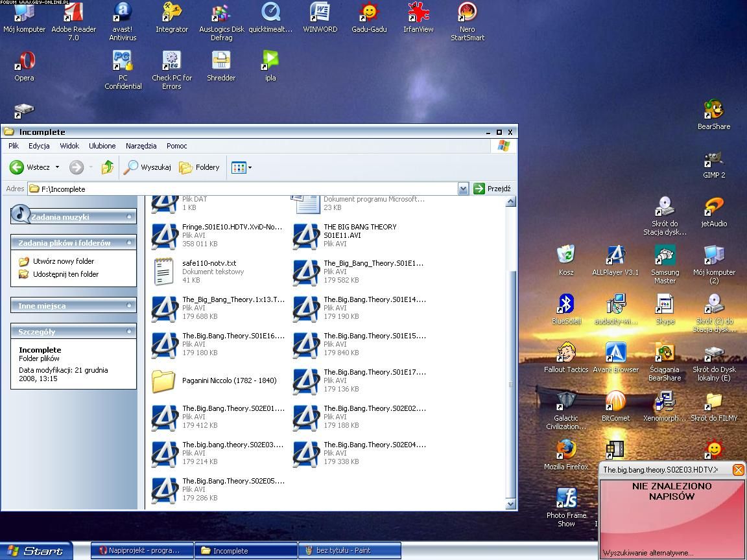Click Udostępnij ten folder link
Viewport: 747px width, 560px height.
[65, 274]
